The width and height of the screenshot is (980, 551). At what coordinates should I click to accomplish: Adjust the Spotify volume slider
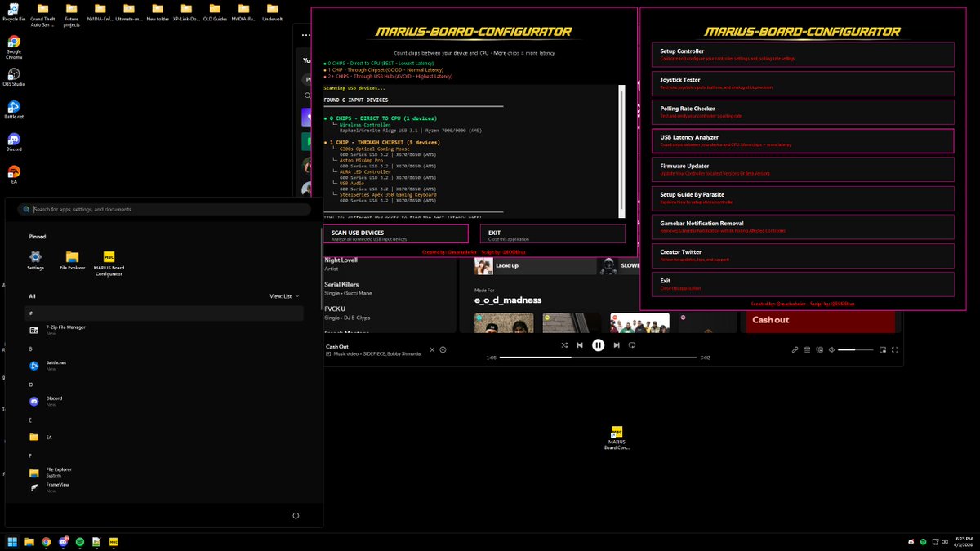(856, 349)
